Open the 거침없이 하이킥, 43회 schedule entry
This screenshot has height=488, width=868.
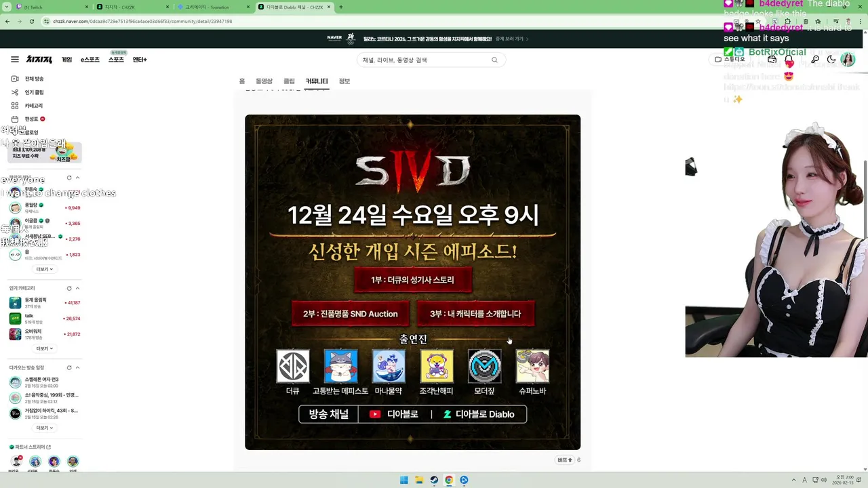coord(45,413)
